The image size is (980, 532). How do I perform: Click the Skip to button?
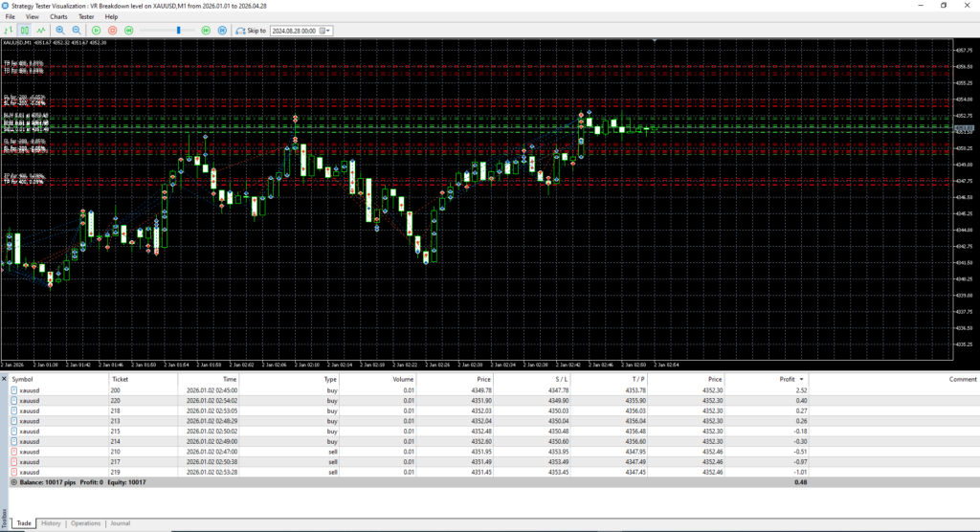(x=251, y=30)
